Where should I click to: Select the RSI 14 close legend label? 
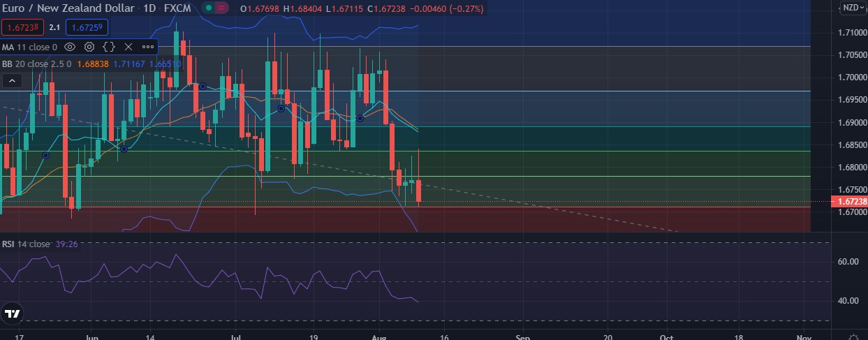click(x=25, y=244)
